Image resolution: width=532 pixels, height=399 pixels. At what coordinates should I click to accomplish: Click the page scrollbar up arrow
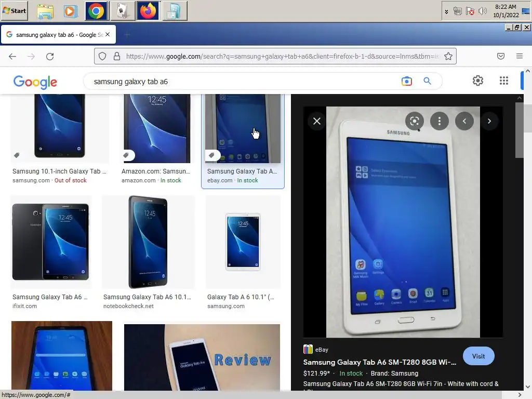528,71
